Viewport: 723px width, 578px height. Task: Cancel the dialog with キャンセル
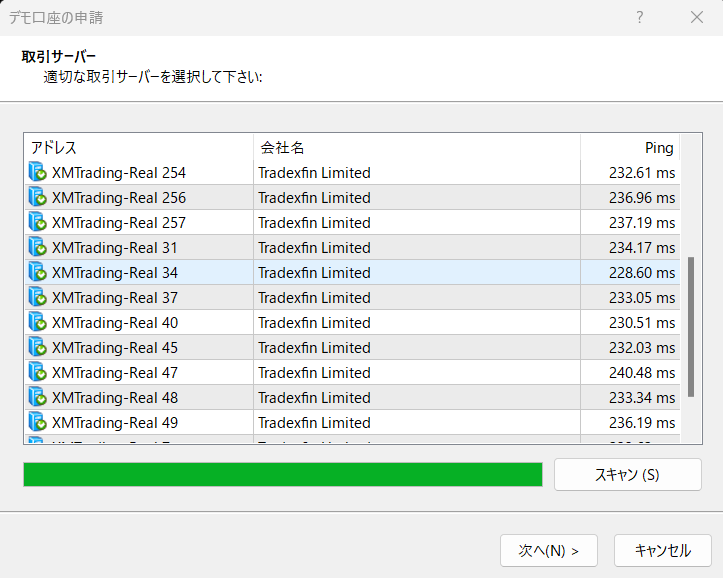[x=663, y=550]
